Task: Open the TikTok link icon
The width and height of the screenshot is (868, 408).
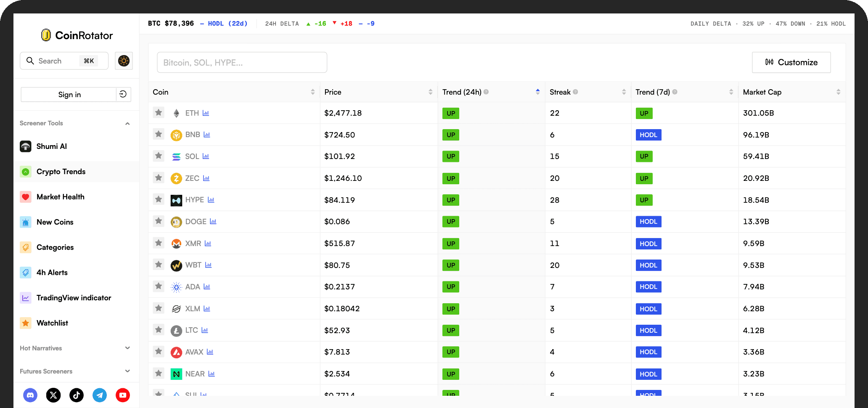Action: click(77, 395)
